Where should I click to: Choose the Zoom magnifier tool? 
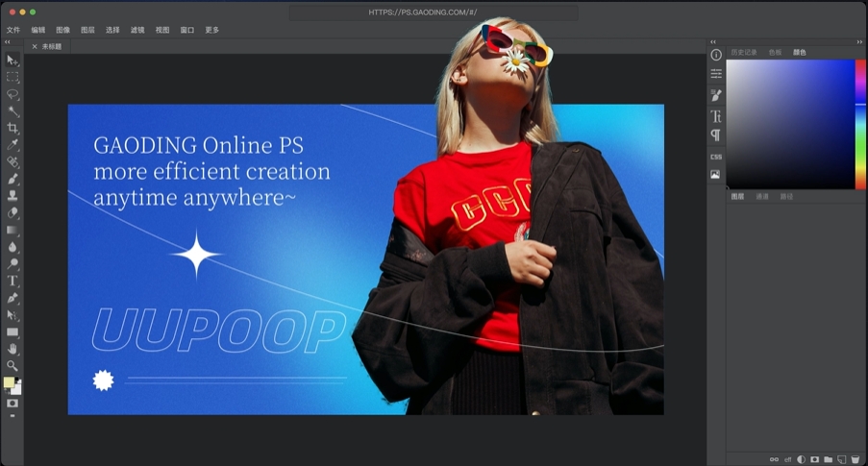pyautogui.click(x=12, y=365)
